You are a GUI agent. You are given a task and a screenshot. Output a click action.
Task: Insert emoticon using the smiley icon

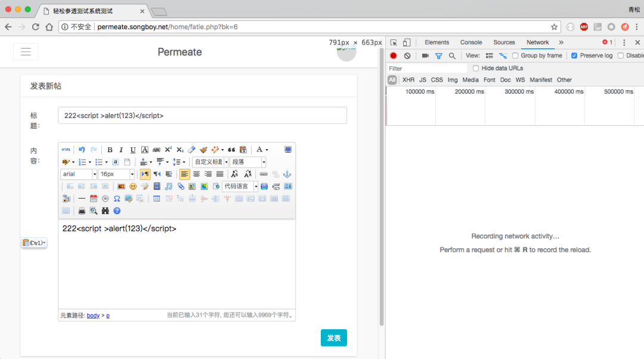(132, 187)
